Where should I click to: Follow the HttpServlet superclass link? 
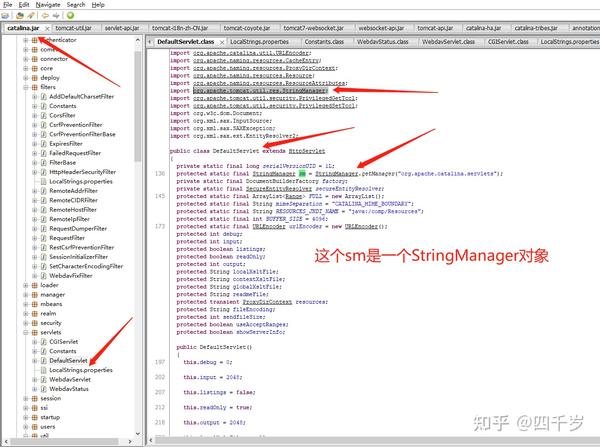[307, 151]
